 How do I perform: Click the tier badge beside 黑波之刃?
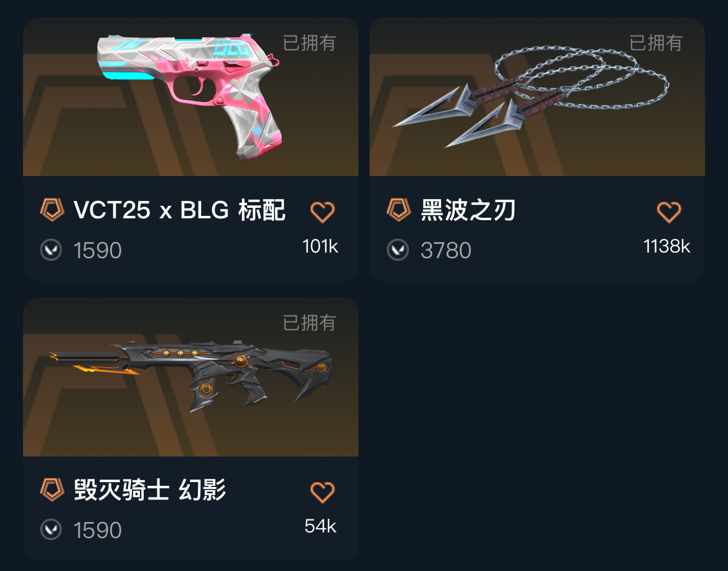click(399, 210)
